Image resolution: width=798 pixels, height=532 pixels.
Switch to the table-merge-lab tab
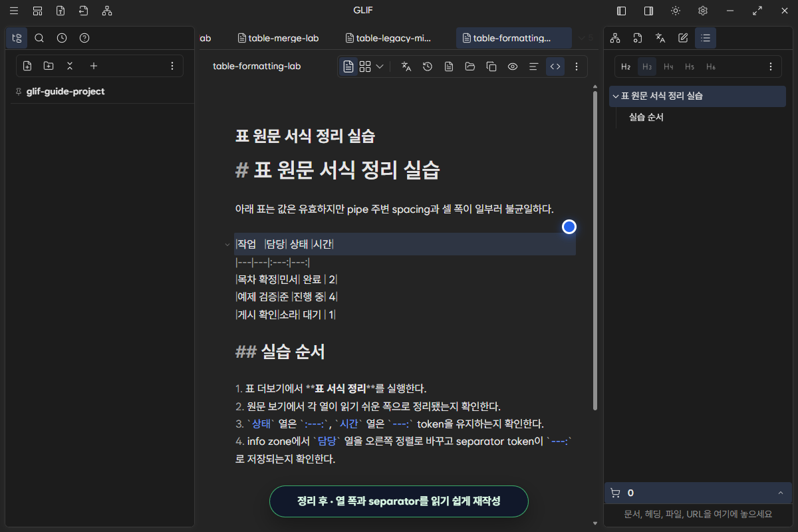pyautogui.click(x=278, y=38)
